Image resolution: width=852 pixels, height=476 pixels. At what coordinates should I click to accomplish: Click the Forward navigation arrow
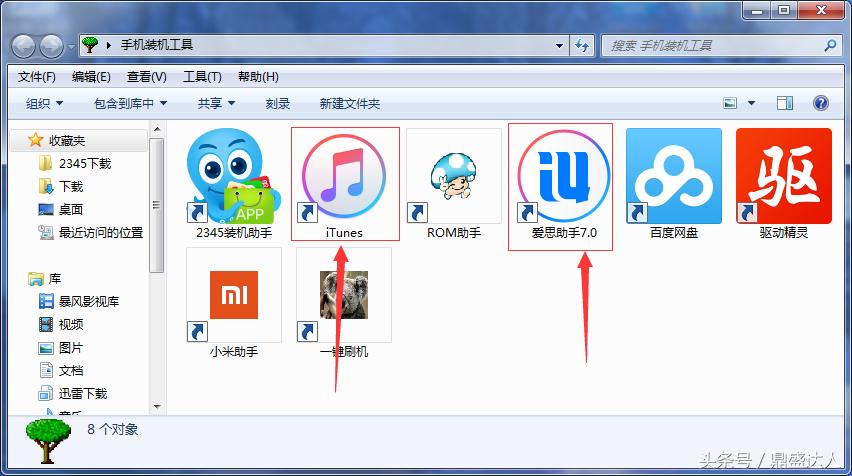pos(52,46)
